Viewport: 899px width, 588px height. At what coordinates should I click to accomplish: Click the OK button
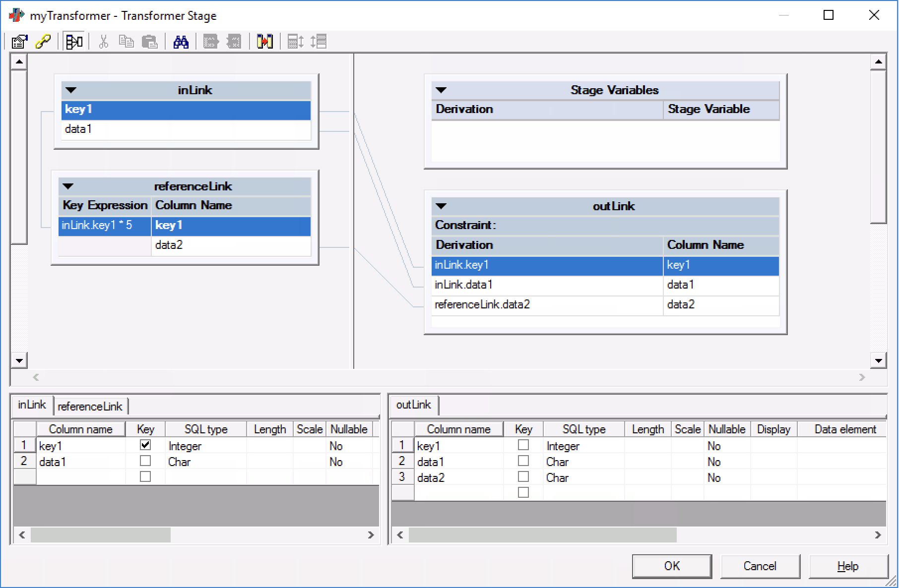point(672,566)
